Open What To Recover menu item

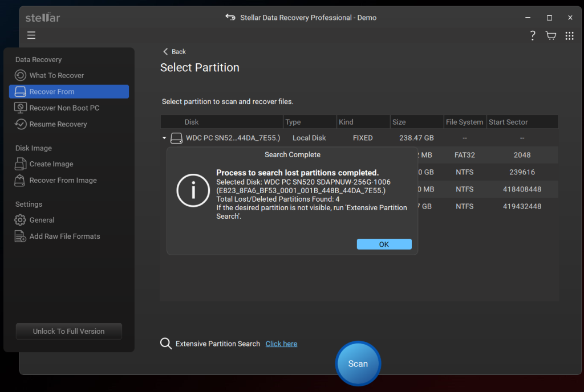pyautogui.click(x=56, y=76)
